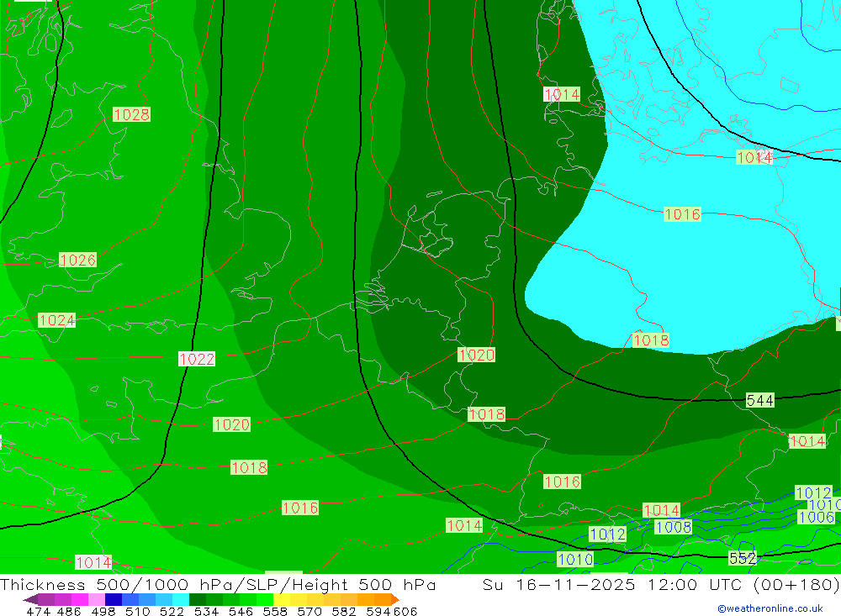Click the legend value 474
Image resolution: width=841 pixels, height=616 pixels.
(38, 611)
